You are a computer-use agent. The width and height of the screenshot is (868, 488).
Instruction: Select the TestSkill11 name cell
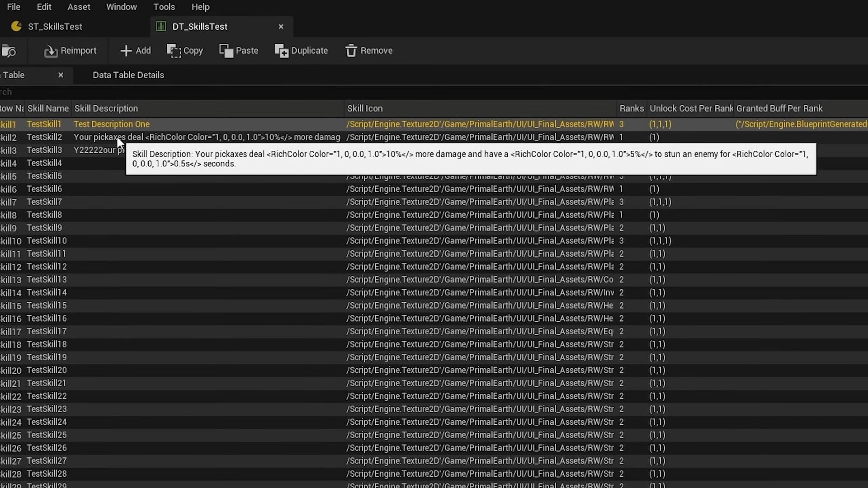pos(46,253)
